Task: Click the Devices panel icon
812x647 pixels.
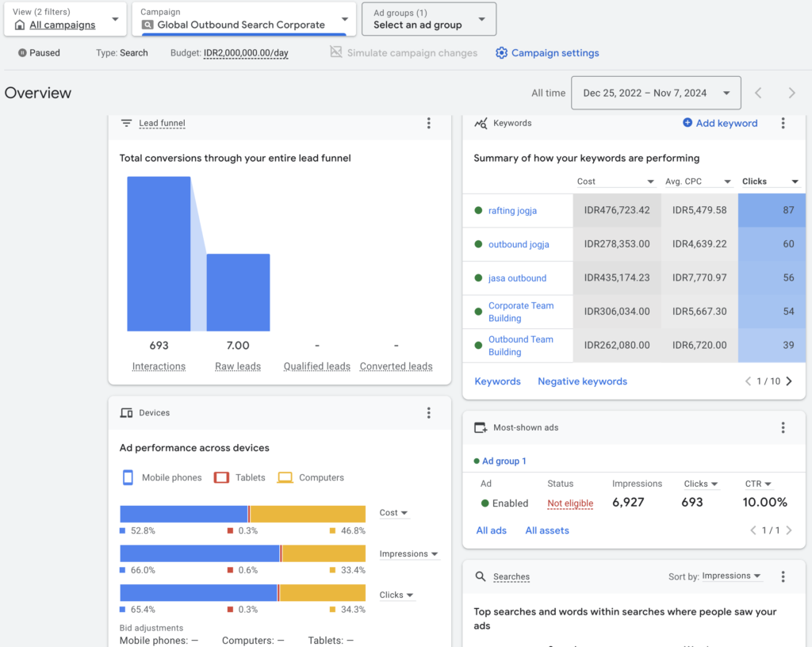Action: pyautogui.click(x=126, y=412)
